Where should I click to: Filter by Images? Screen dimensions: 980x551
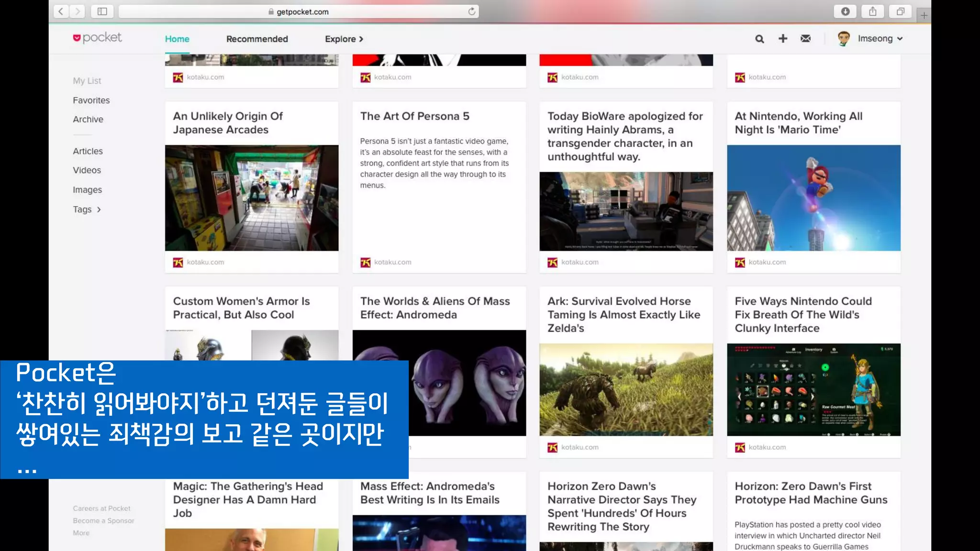click(x=88, y=190)
